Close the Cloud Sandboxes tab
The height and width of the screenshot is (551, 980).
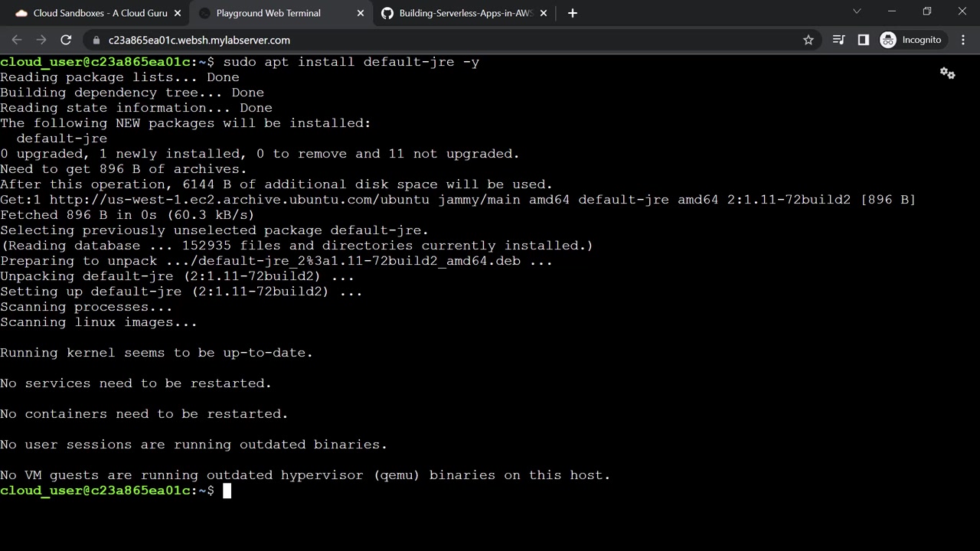[178, 13]
